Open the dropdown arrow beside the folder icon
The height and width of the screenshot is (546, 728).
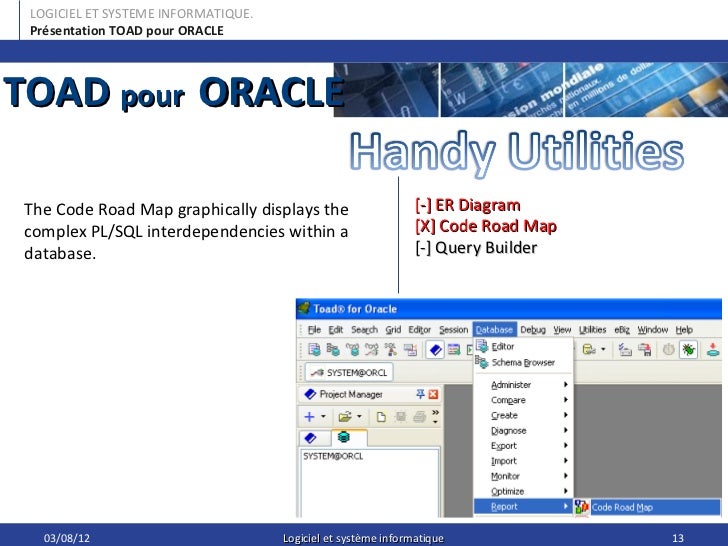[359, 416]
